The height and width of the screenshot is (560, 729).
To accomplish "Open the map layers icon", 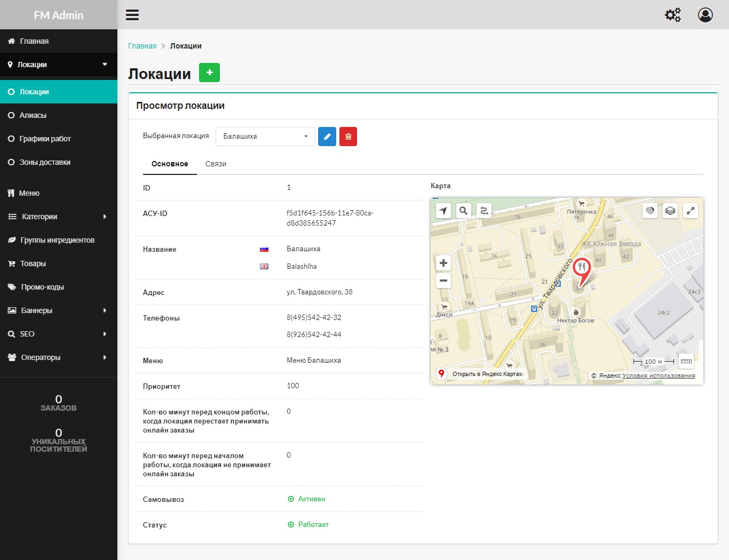I will [x=670, y=211].
